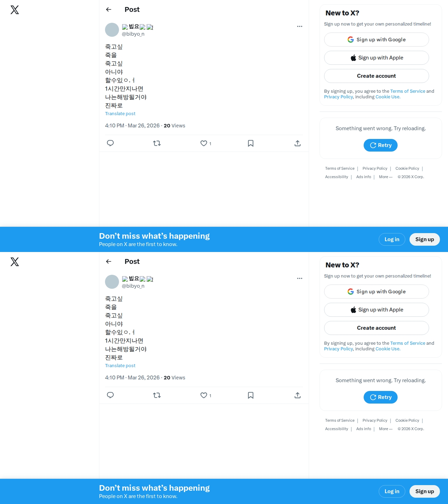Open the three-dot more menu on the upper post
448x504 pixels.
pyautogui.click(x=300, y=26)
